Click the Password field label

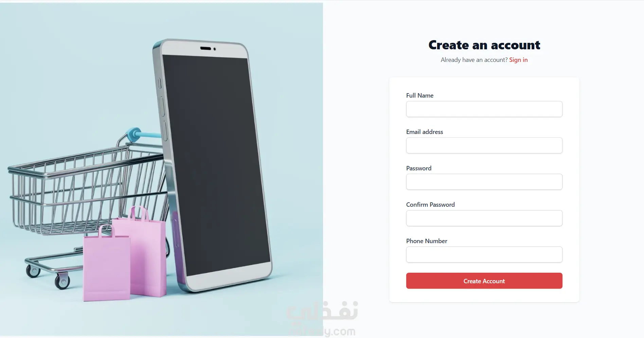419,168
